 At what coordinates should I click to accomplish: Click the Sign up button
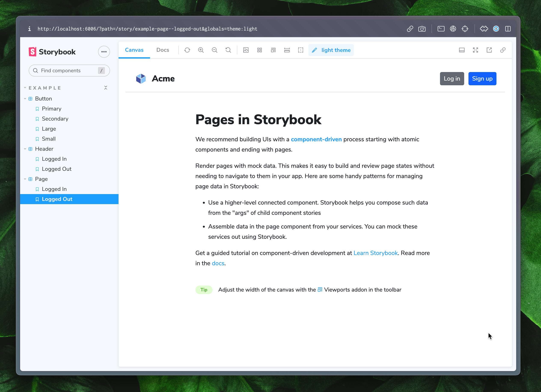click(x=482, y=78)
